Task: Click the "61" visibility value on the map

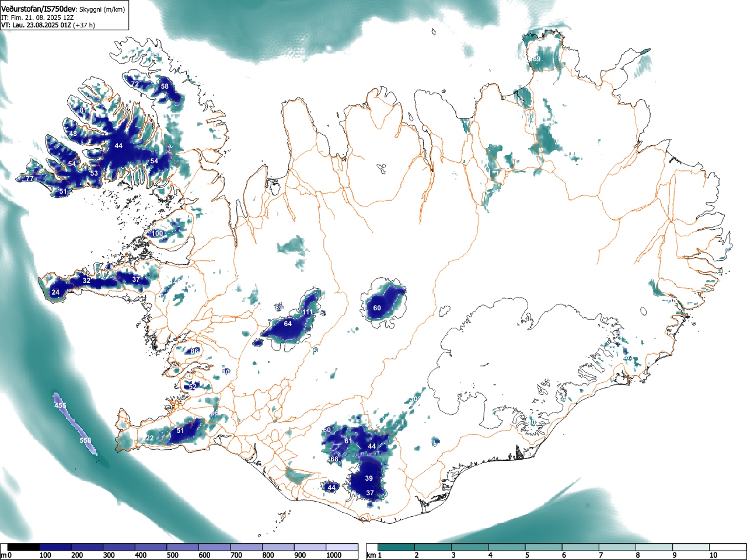Action: (x=348, y=440)
